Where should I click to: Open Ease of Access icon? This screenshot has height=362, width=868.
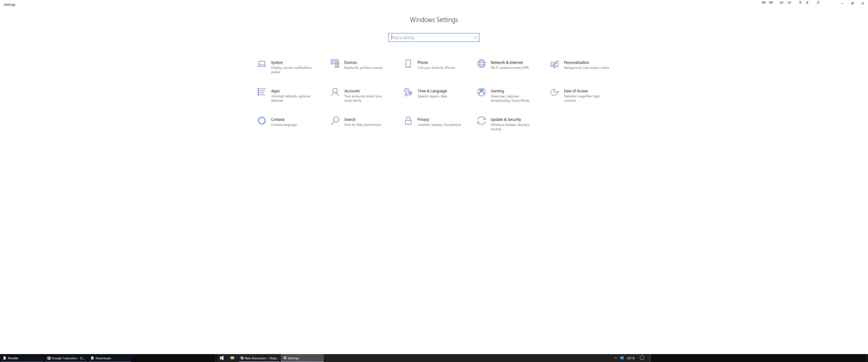554,92
